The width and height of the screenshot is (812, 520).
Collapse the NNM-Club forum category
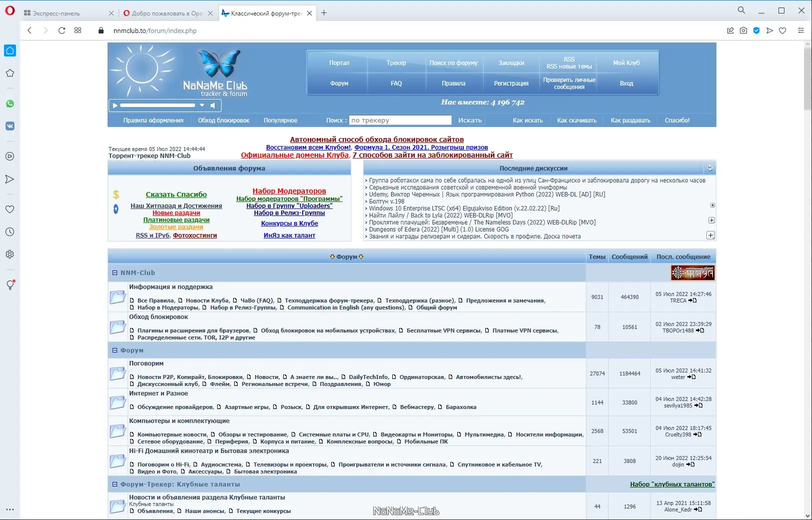[115, 273]
